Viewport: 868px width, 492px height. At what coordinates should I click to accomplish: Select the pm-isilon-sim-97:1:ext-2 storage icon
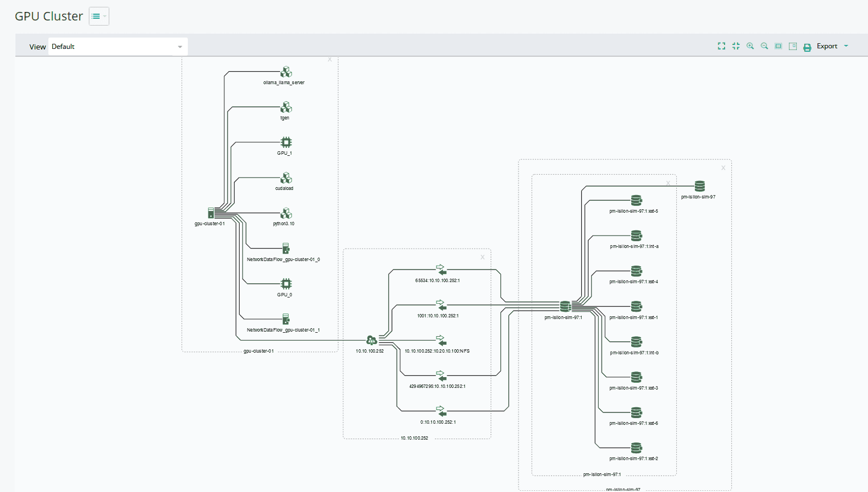click(x=636, y=448)
